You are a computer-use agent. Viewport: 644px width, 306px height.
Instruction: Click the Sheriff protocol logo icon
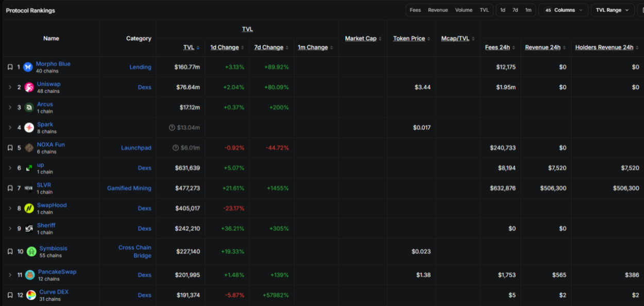pos(29,228)
